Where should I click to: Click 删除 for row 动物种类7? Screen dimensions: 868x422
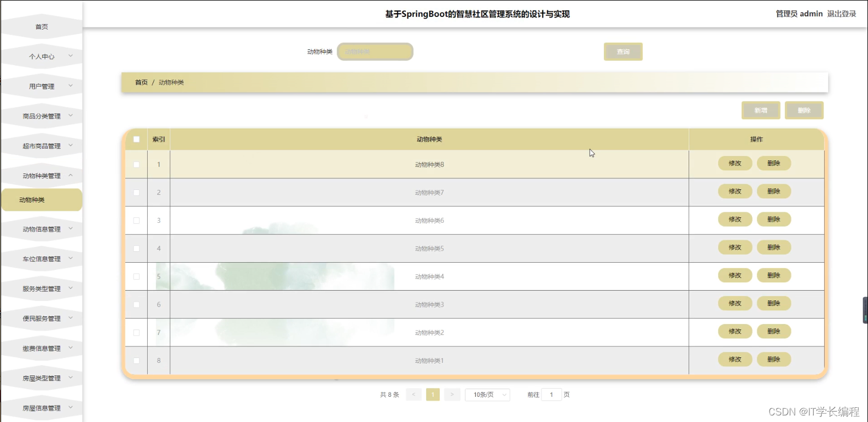pyautogui.click(x=774, y=191)
